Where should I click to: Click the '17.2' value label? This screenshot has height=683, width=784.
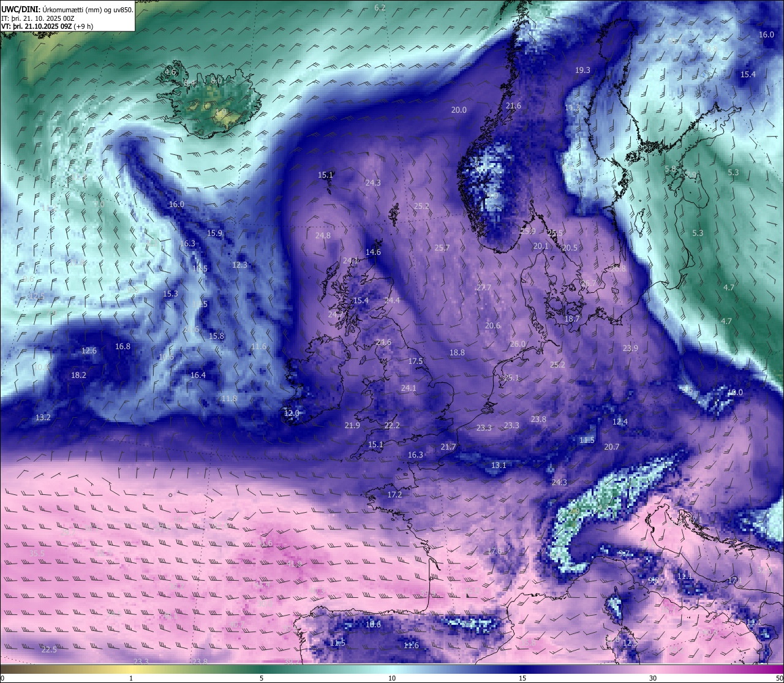(x=394, y=495)
